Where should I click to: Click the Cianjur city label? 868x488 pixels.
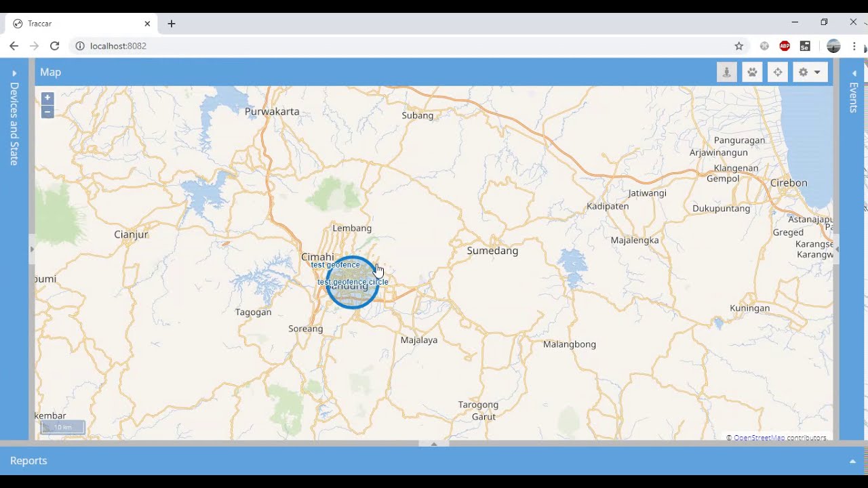tap(131, 235)
